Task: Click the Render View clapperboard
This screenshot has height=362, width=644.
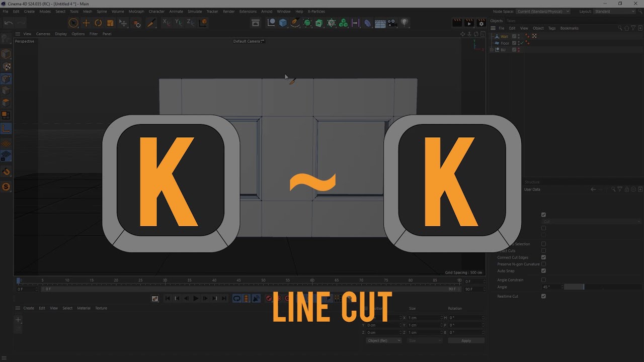Action: (457, 23)
